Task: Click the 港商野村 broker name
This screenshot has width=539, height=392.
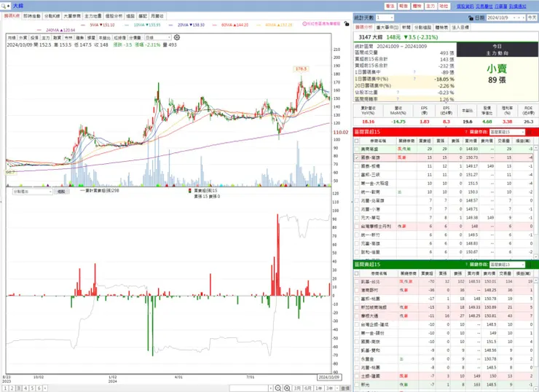Action: click(x=369, y=290)
